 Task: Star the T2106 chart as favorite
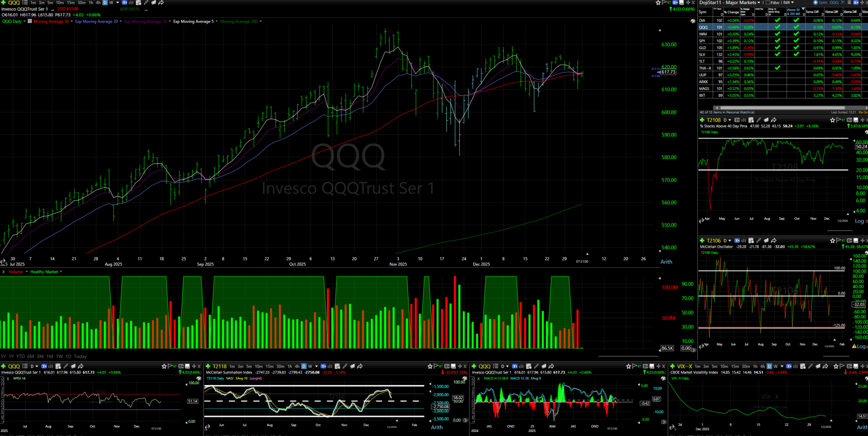tap(832, 241)
